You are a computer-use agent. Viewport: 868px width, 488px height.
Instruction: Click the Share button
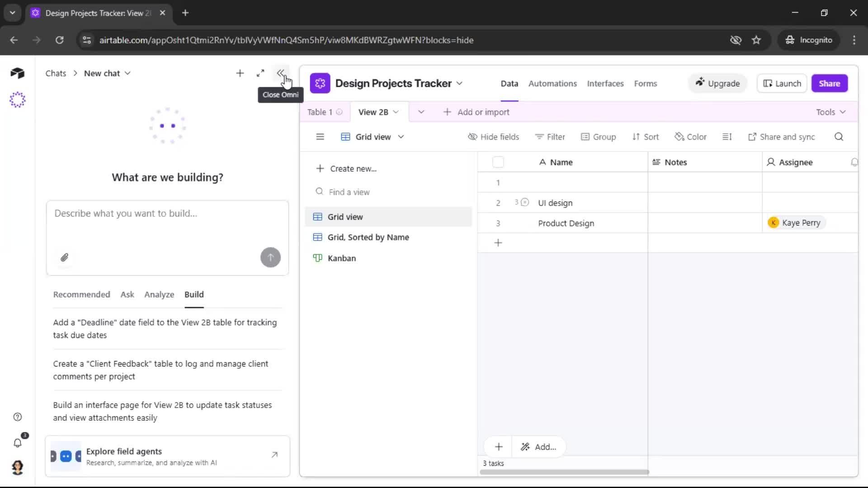click(x=829, y=84)
